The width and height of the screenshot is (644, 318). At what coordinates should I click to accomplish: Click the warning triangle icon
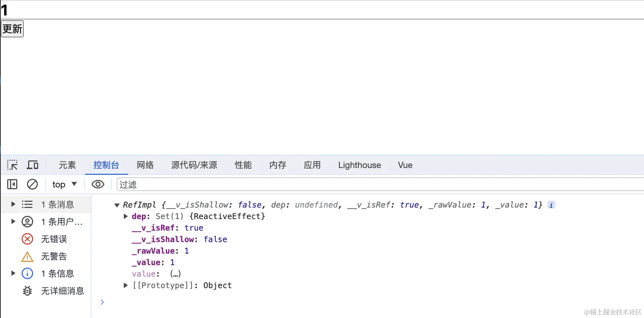27,256
